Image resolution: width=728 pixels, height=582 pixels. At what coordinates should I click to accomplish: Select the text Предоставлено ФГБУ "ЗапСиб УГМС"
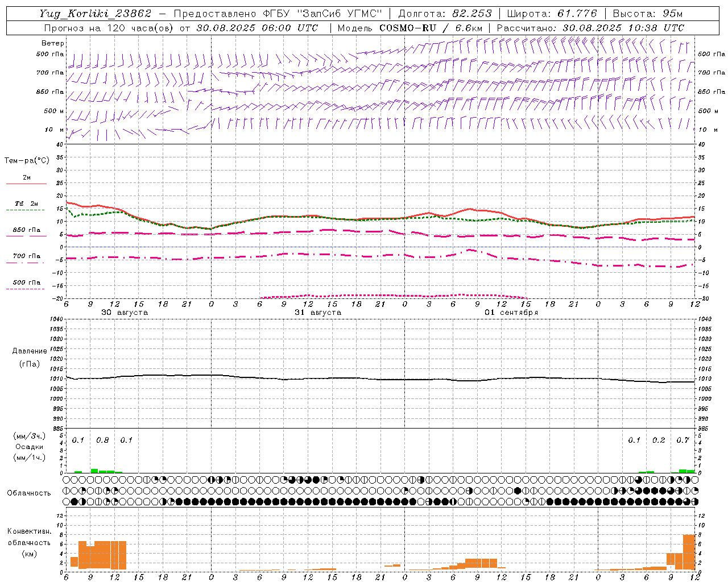pos(278,14)
